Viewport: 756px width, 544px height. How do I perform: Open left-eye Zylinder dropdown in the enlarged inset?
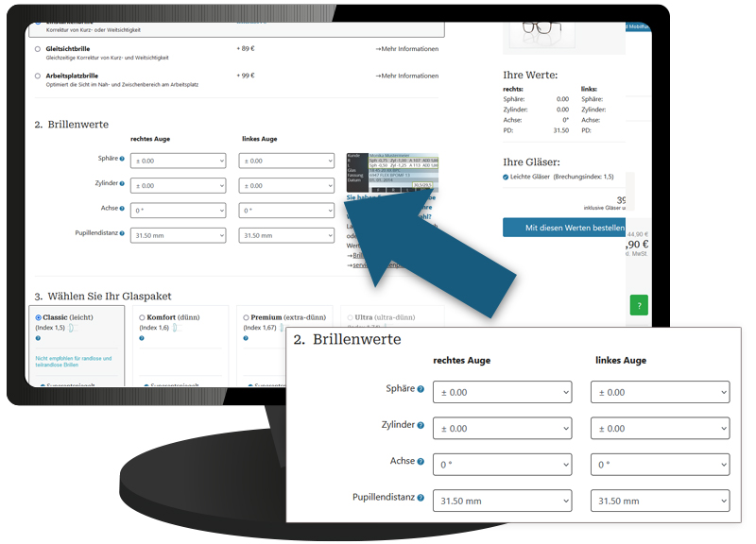click(x=660, y=428)
